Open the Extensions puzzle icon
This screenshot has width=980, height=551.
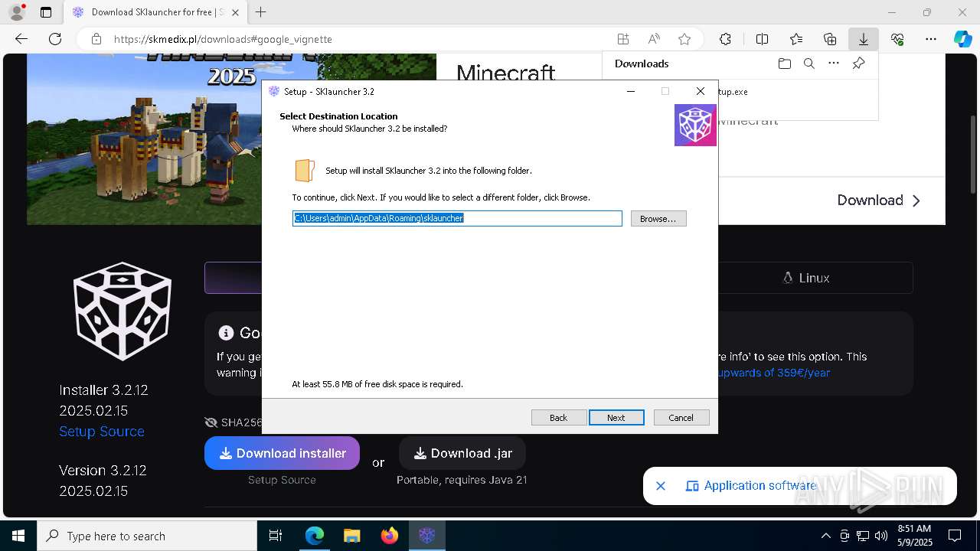(725, 39)
